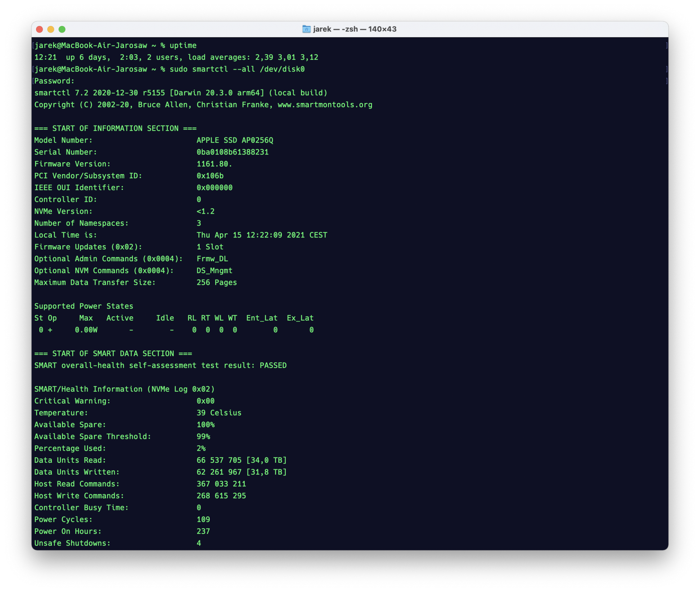Click the 'uptime' command on first line
The height and width of the screenshot is (592, 700).
pos(183,46)
